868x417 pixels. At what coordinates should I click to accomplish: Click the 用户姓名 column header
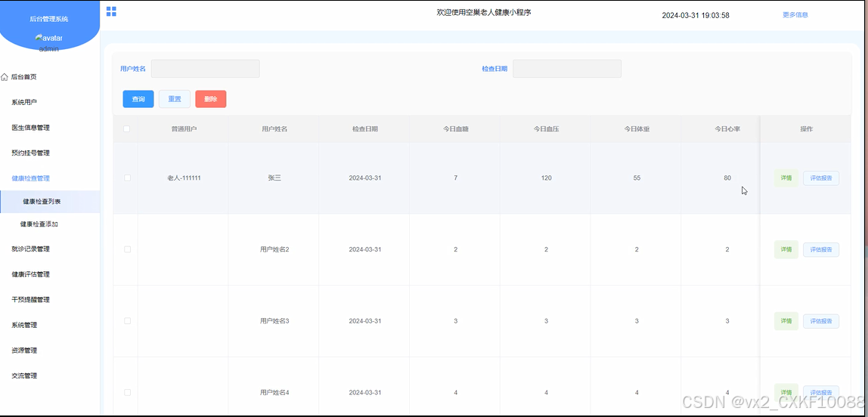pyautogui.click(x=274, y=129)
